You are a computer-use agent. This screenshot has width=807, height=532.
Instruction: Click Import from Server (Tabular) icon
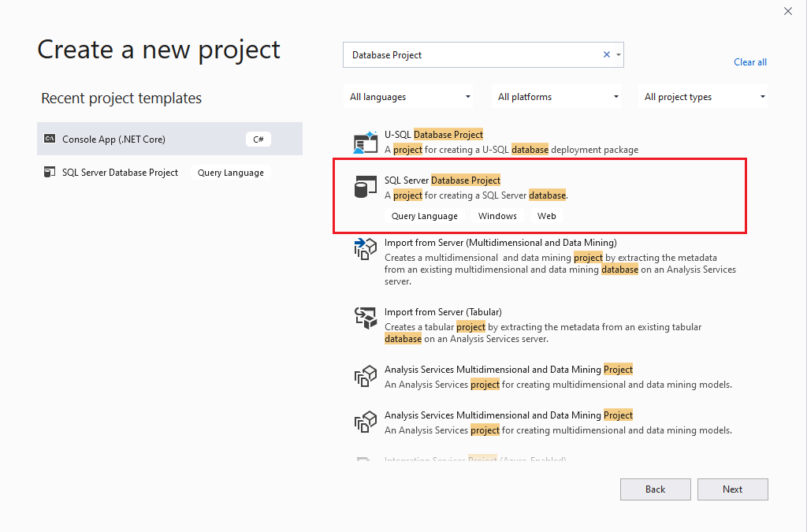[x=366, y=318]
